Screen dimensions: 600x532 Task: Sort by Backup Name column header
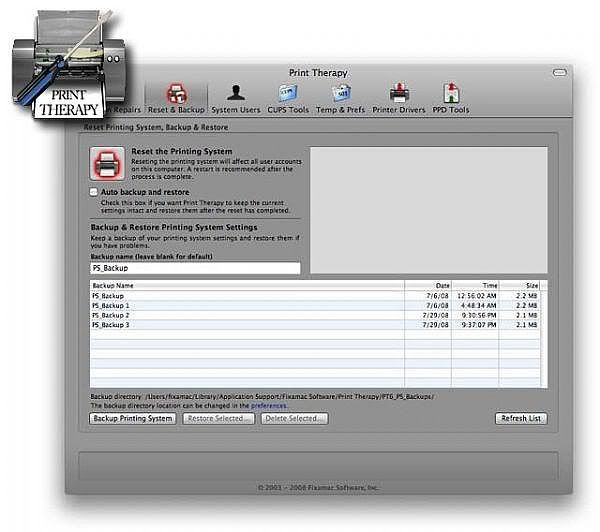(247, 286)
